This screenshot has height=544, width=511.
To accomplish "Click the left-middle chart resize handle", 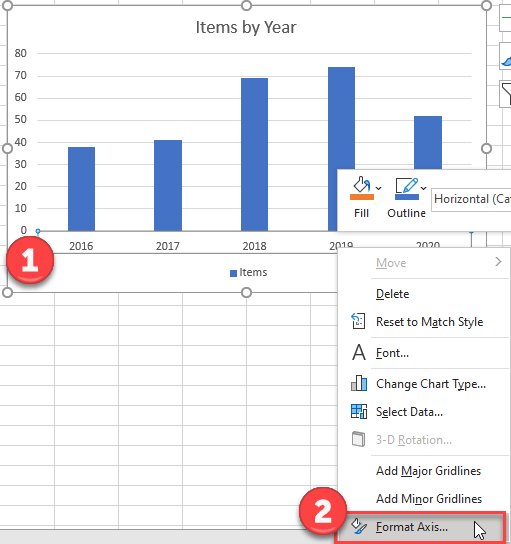I will point(7,148).
